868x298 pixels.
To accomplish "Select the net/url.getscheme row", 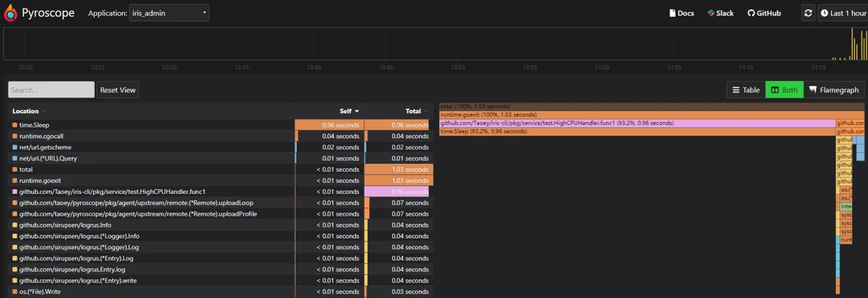I will point(220,147).
